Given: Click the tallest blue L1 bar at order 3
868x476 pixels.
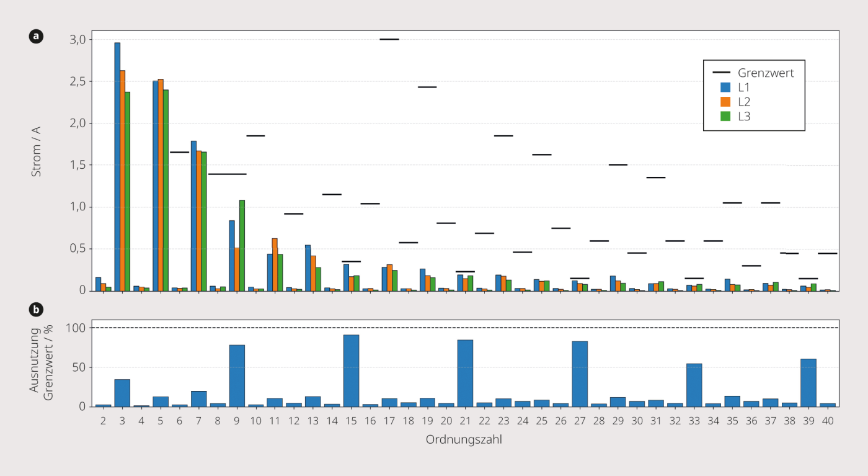Looking at the screenshot, I should 117,166.
